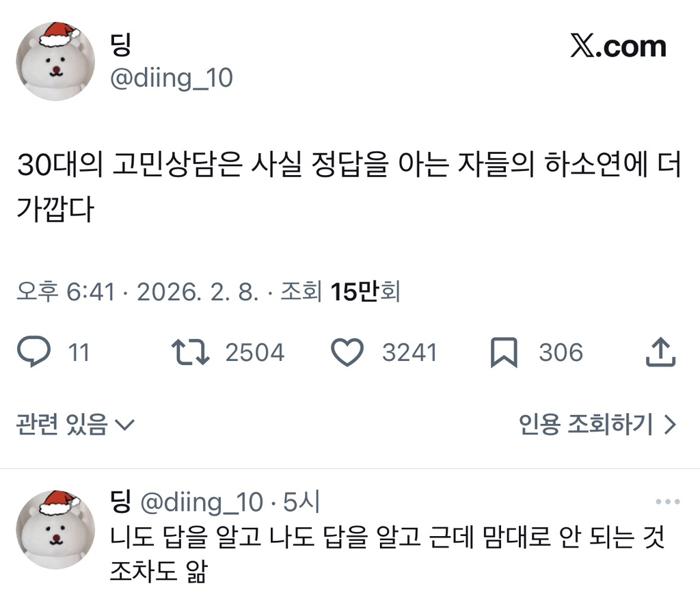Open the 인용 조회하기 chevron
The image size is (700, 599).
click(x=669, y=424)
